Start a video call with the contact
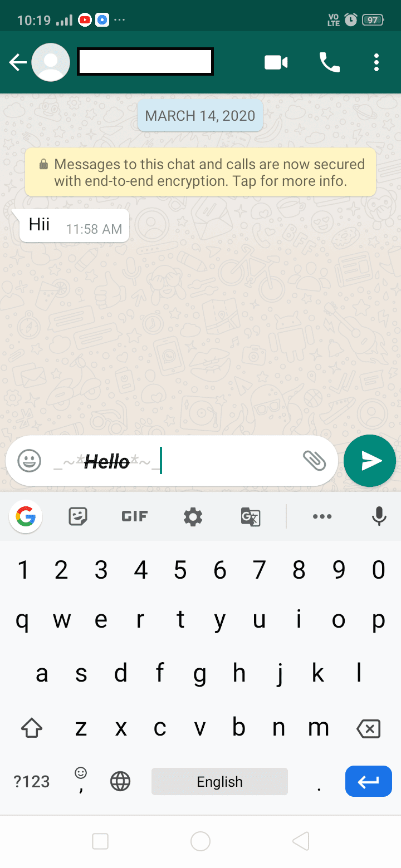Screen dimensions: 401x868 click(x=276, y=62)
